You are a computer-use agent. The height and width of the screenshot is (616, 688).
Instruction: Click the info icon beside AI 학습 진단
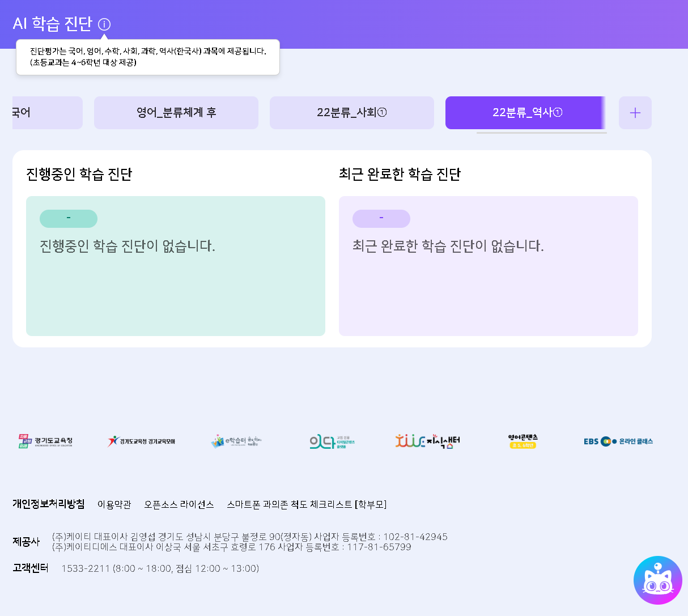click(104, 24)
